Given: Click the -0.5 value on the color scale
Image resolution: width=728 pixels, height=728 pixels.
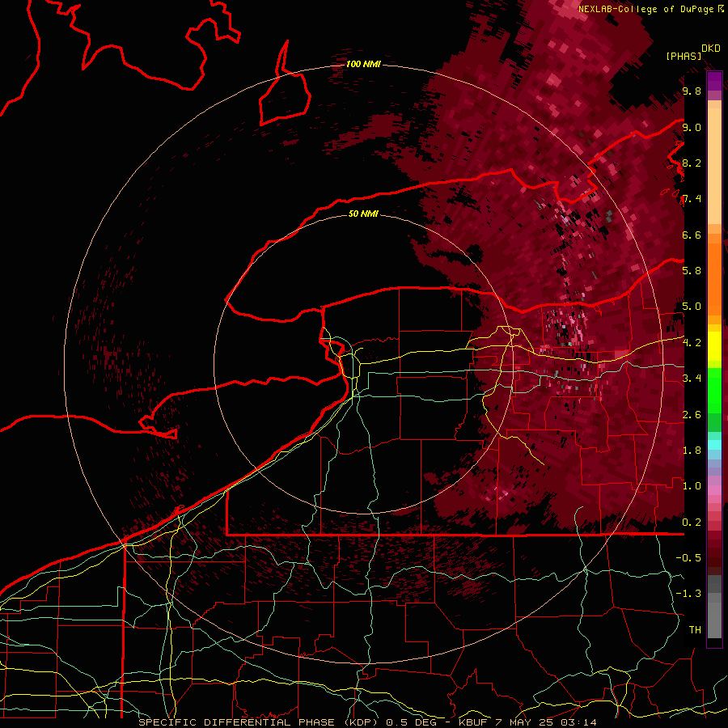Looking at the screenshot, I should (688, 558).
